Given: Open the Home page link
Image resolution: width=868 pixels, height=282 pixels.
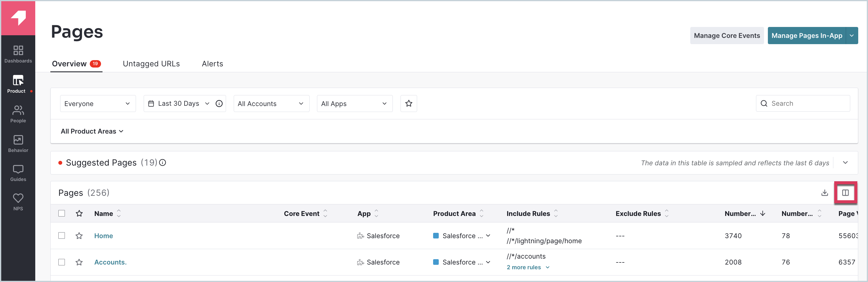Looking at the screenshot, I should click(x=103, y=236).
